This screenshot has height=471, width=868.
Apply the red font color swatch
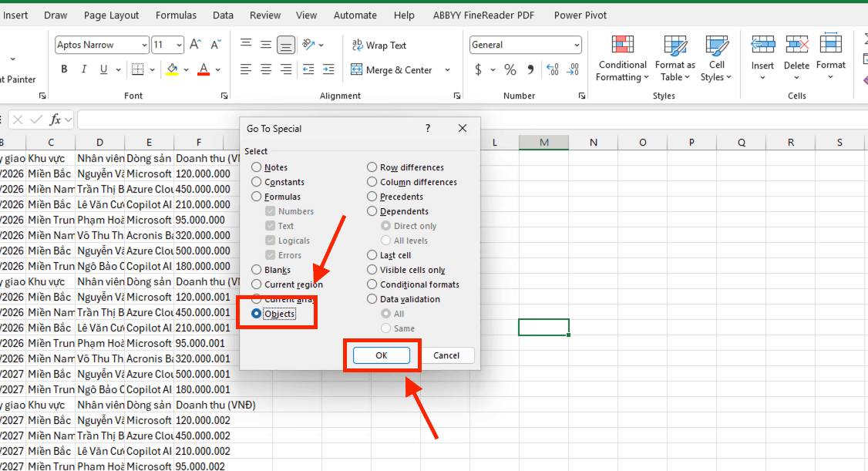pos(204,69)
